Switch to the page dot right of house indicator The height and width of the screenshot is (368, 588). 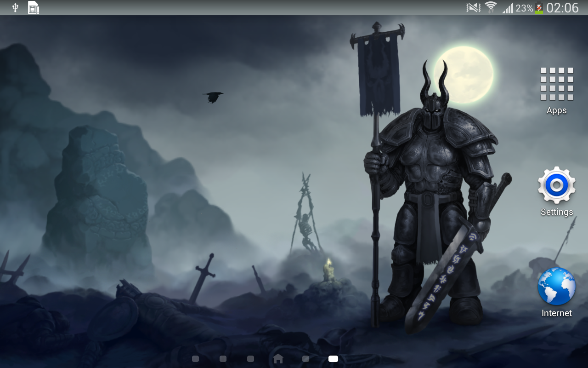(x=305, y=359)
